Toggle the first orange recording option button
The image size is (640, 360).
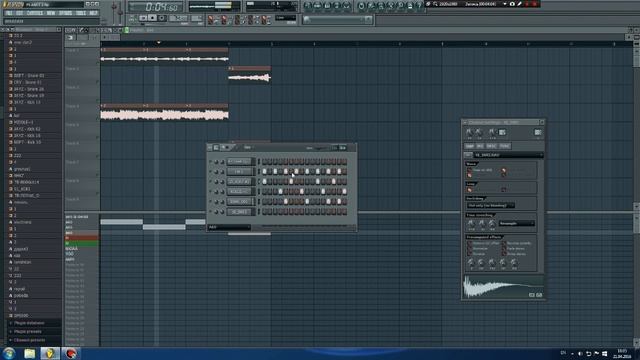click(211, 20)
